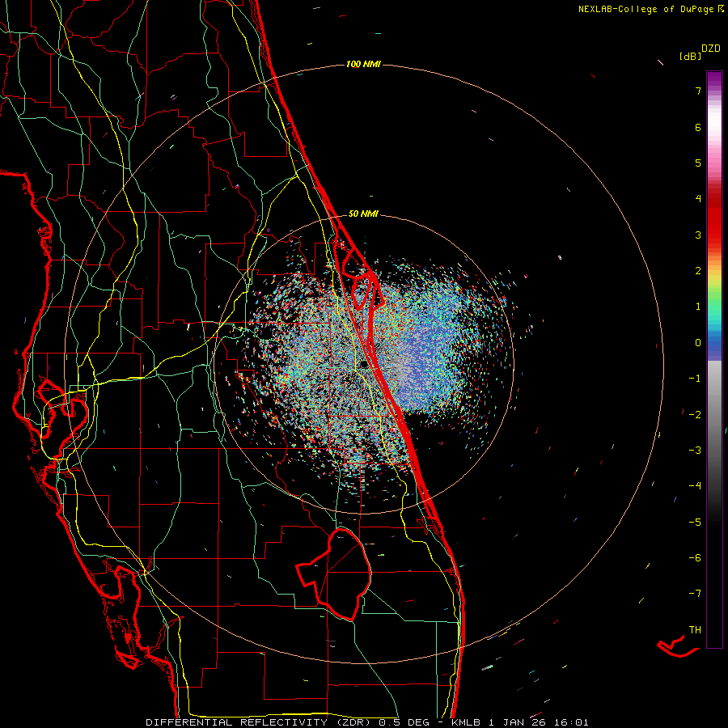Click the gray -2 dB band on the color scale
The height and width of the screenshot is (728, 728).
(x=714, y=414)
